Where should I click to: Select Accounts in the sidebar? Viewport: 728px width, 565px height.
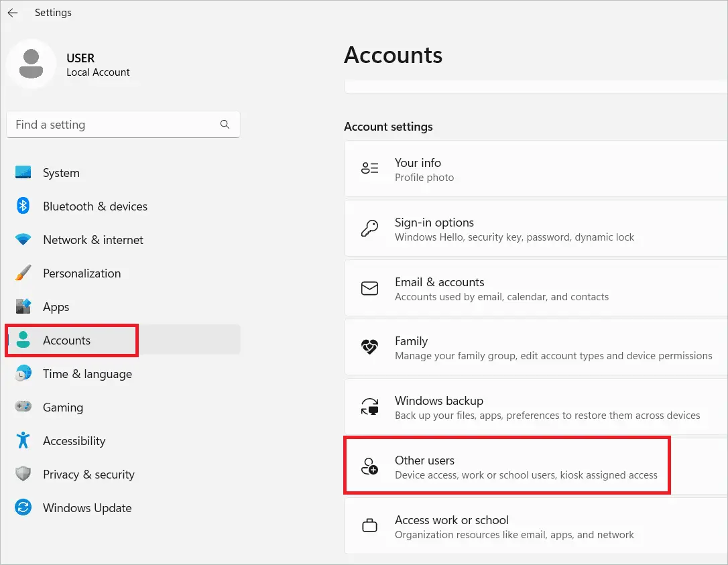pyautogui.click(x=123, y=340)
